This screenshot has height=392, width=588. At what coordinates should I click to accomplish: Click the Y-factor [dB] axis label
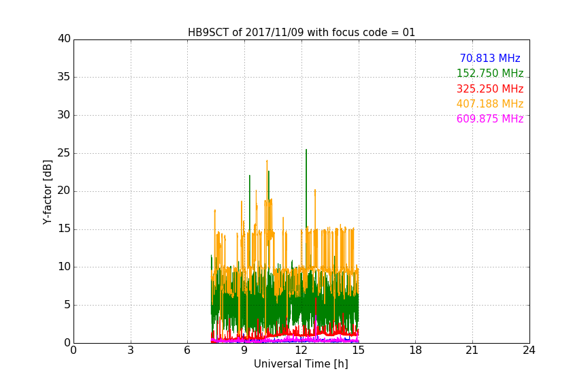48,192
